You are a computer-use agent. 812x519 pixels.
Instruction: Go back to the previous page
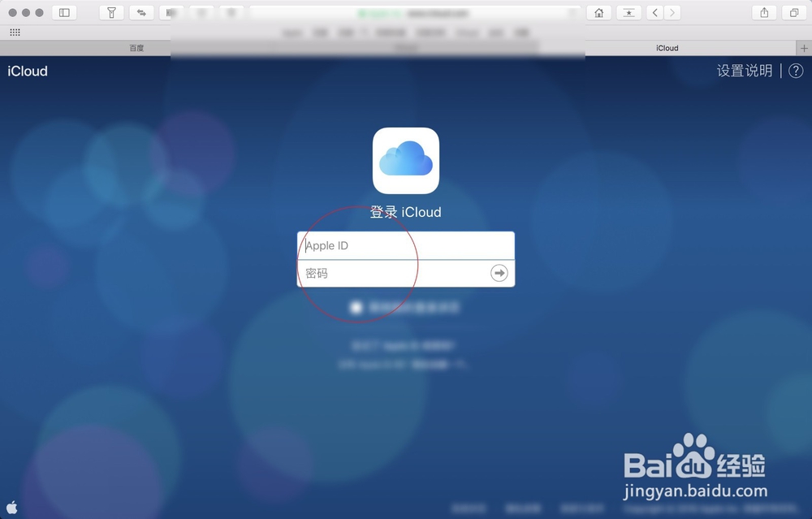click(x=655, y=12)
